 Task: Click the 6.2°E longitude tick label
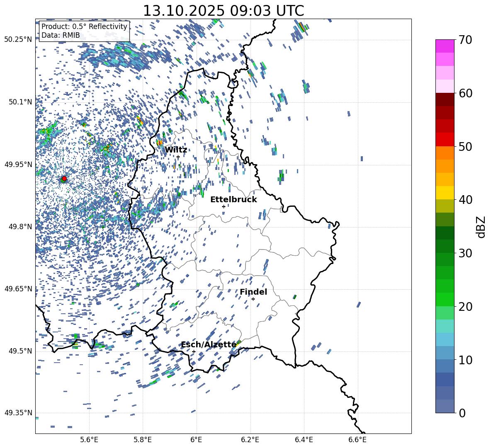(250, 439)
